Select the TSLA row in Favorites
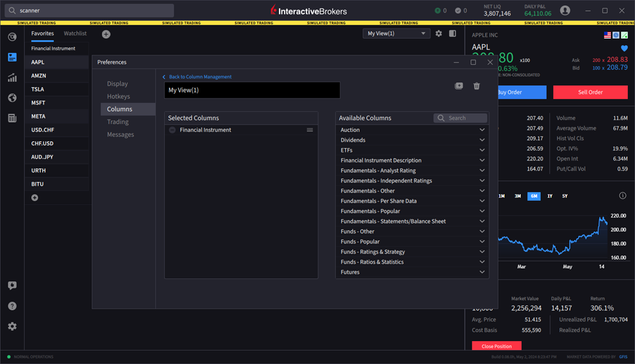The height and width of the screenshot is (364, 635). [57, 90]
